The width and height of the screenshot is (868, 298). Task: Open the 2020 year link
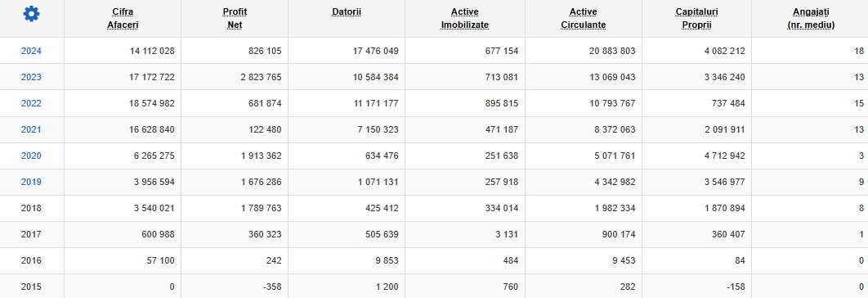[31, 156]
